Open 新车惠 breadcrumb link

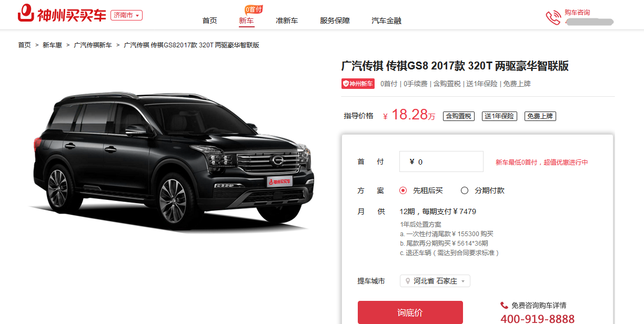coord(52,45)
